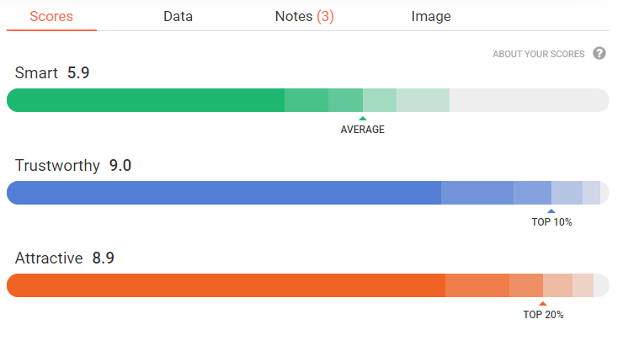The height and width of the screenshot is (362, 644).
Task: Click the AVERAGE label under Smart bar
Action: pos(362,130)
